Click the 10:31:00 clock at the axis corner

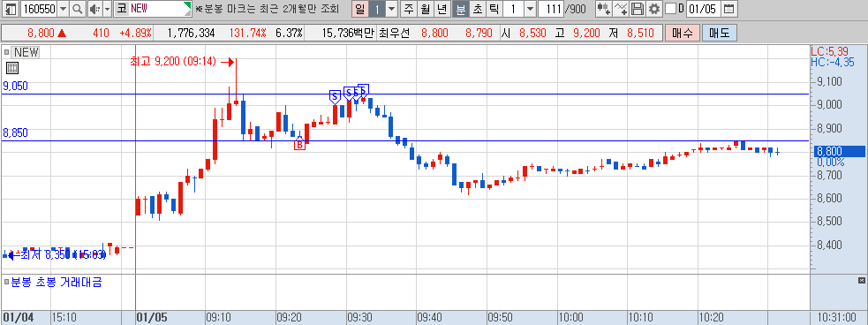click(838, 318)
